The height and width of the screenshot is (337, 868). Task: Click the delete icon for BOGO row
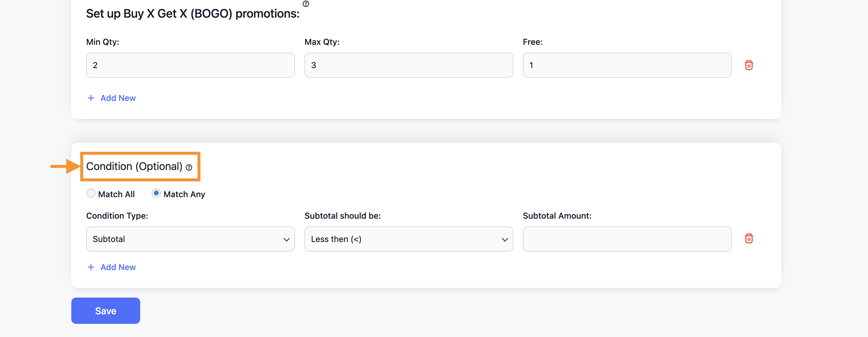(749, 65)
